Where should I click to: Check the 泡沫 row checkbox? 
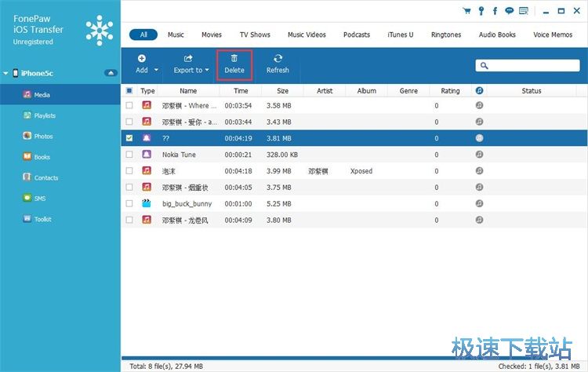point(129,171)
